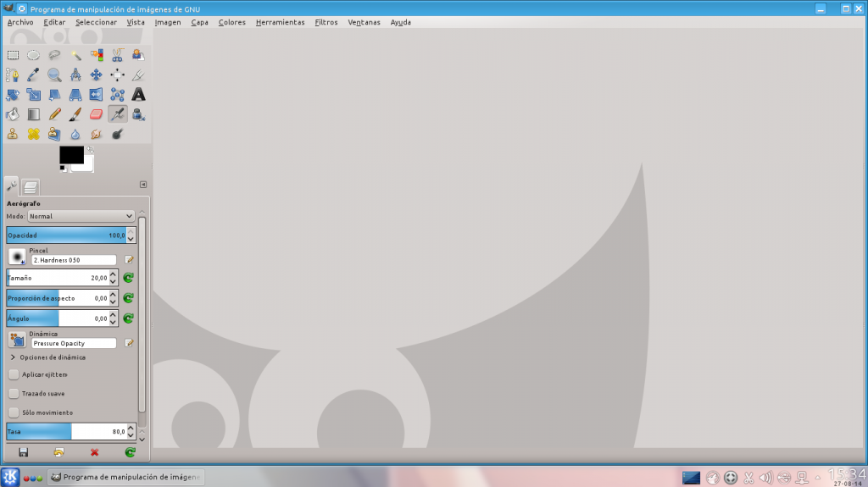Open the Herramientas menu

coord(280,22)
